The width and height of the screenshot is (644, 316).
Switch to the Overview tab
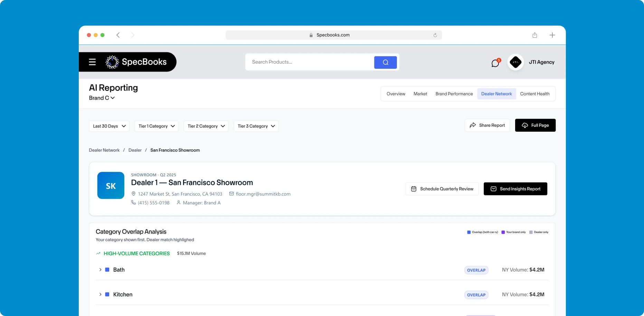point(396,94)
